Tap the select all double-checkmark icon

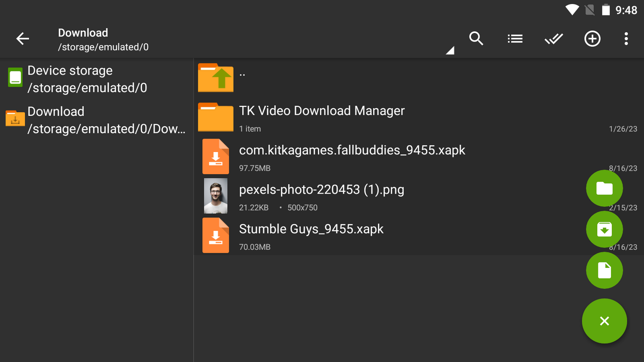point(553,39)
